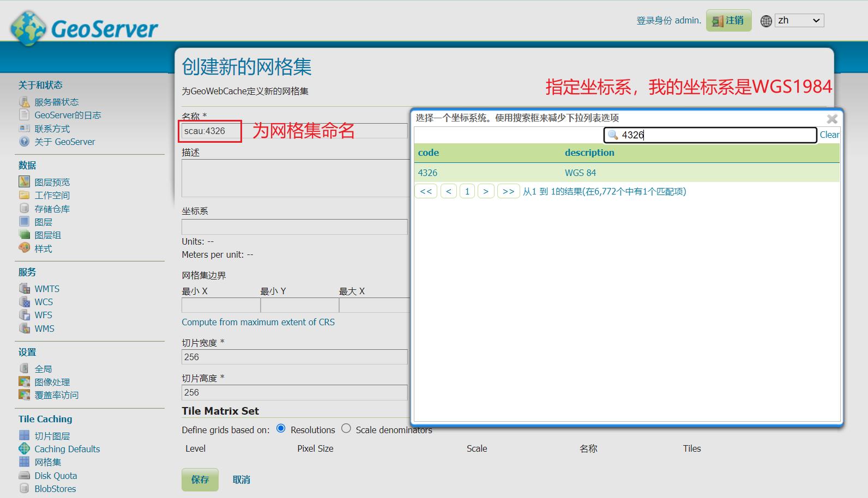
Task: Click the WCS service icon
Action: (x=25, y=302)
